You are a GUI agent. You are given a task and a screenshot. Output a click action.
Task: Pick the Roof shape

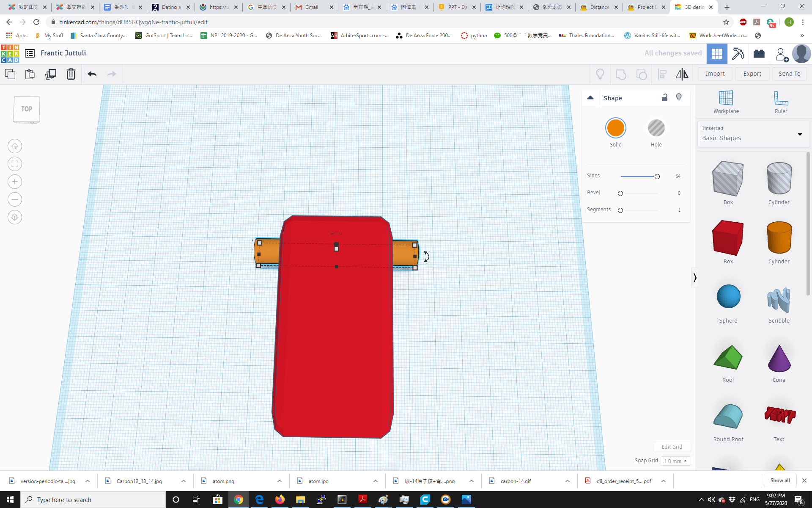[728, 357]
